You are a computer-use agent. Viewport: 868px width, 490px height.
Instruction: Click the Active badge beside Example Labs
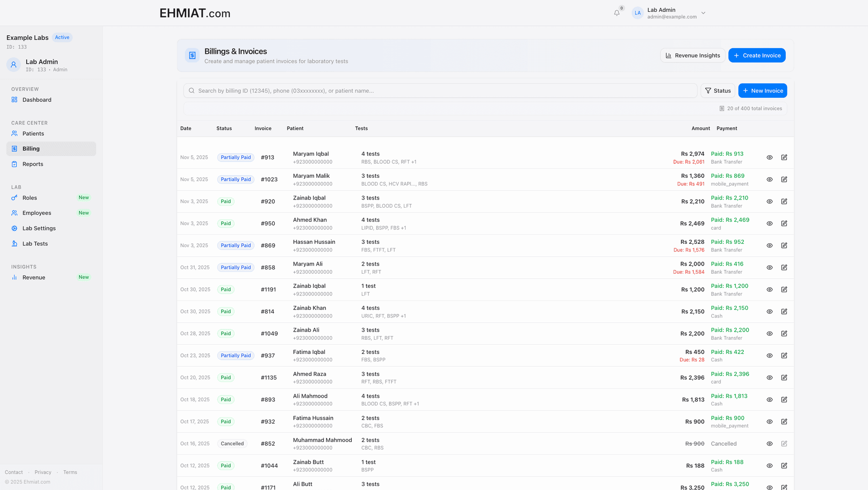coord(62,38)
